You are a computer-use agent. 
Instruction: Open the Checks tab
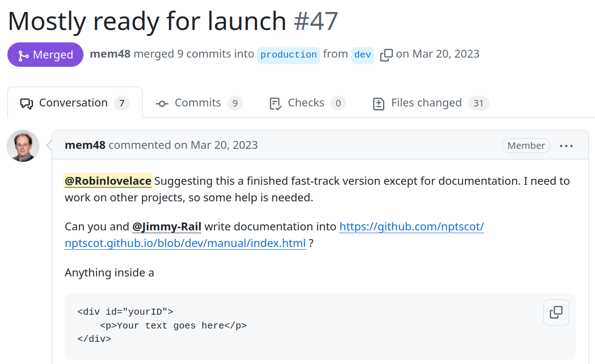tap(307, 103)
